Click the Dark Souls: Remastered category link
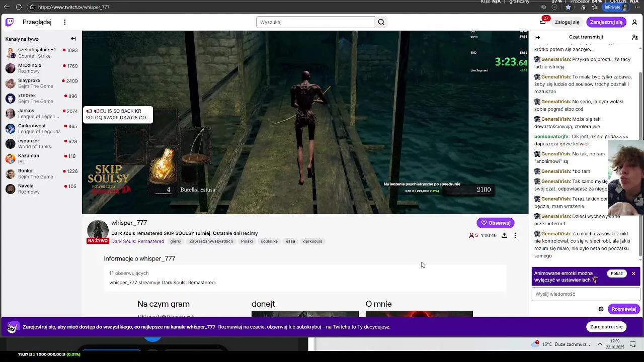Screen dimensions: 644x362 click(x=137, y=241)
